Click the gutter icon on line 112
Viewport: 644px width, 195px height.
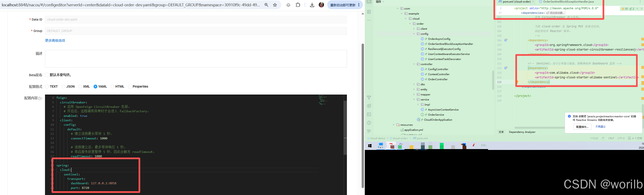click(506, 68)
